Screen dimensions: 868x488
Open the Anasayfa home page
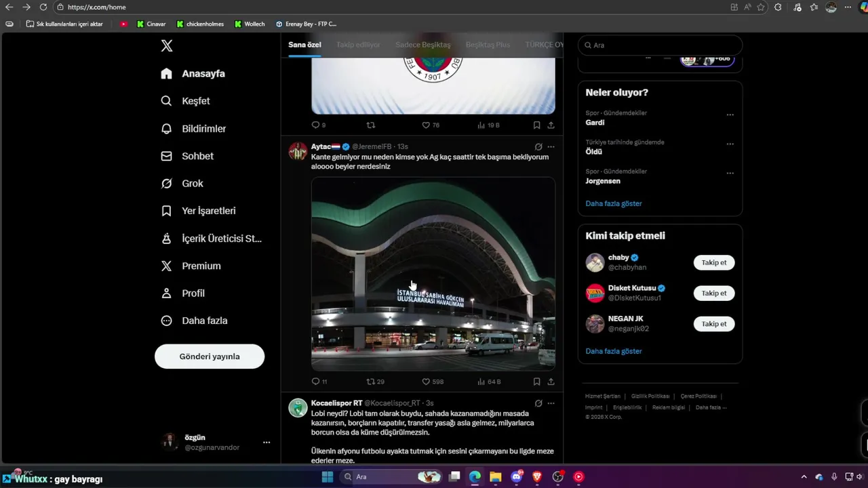[193, 73]
